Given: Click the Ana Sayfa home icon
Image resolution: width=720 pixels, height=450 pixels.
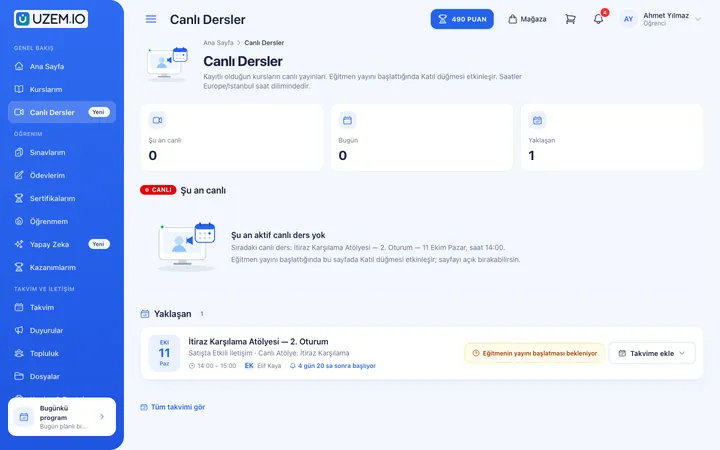Looking at the screenshot, I should point(19,66).
